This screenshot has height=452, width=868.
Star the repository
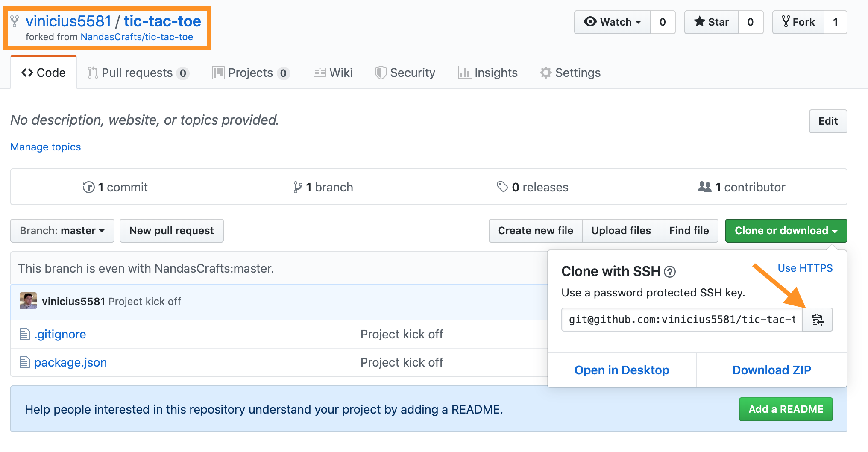pyautogui.click(x=712, y=22)
